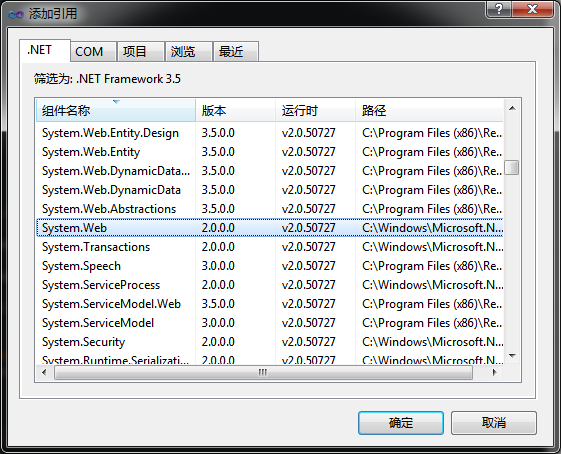This screenshot has height=454, width=561.
Task: Select System.Web.Entity.Design row
Action: coord(270,133)
